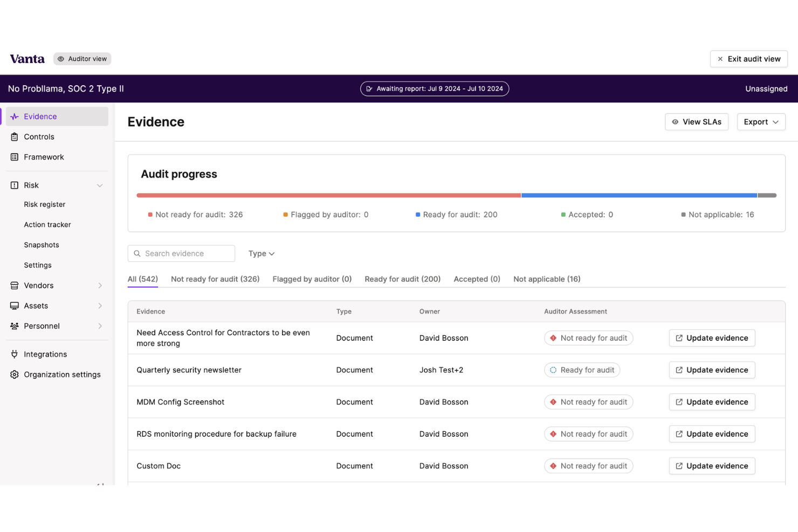Viewport: 798px width, 532px height.
Task: Switch to the Ready for audit (200) tab
Action: (x=402, y=279)
